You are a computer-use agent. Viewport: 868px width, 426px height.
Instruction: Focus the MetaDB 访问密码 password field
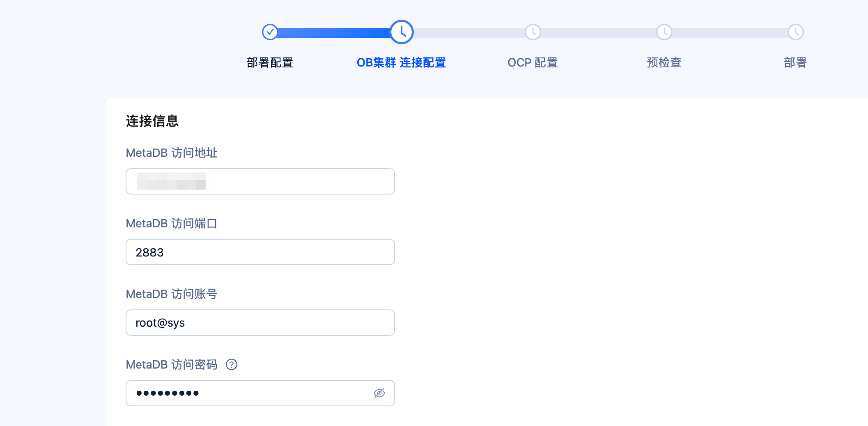click(260, 393)
